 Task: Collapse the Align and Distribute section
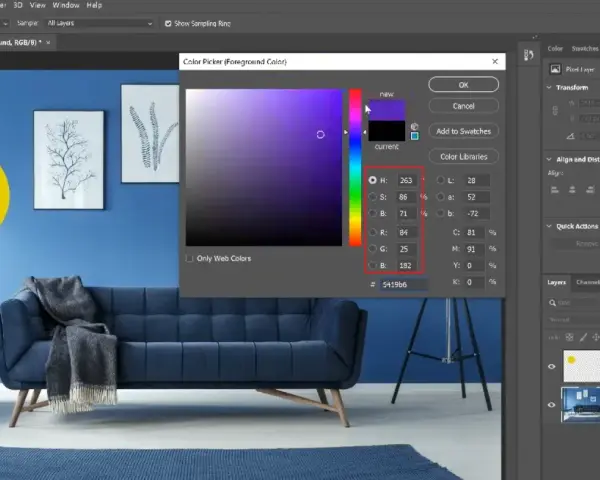pos(549,159)
